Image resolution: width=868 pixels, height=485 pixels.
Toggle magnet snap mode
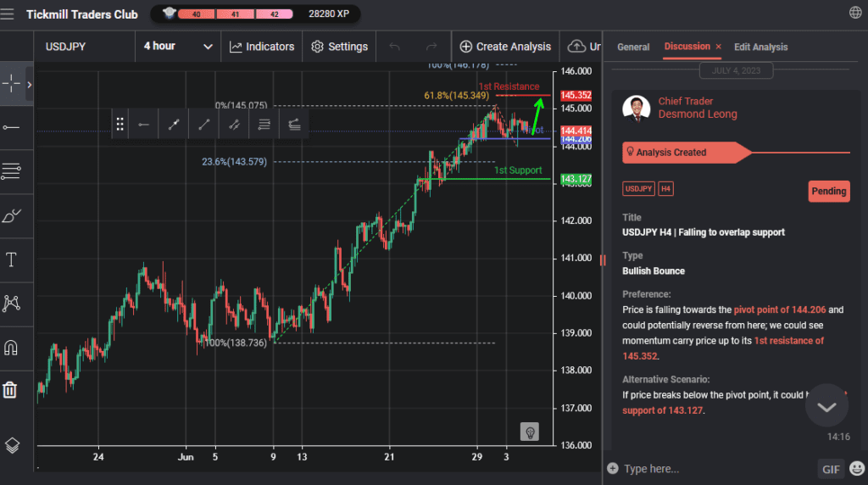[x=11, y=348]
